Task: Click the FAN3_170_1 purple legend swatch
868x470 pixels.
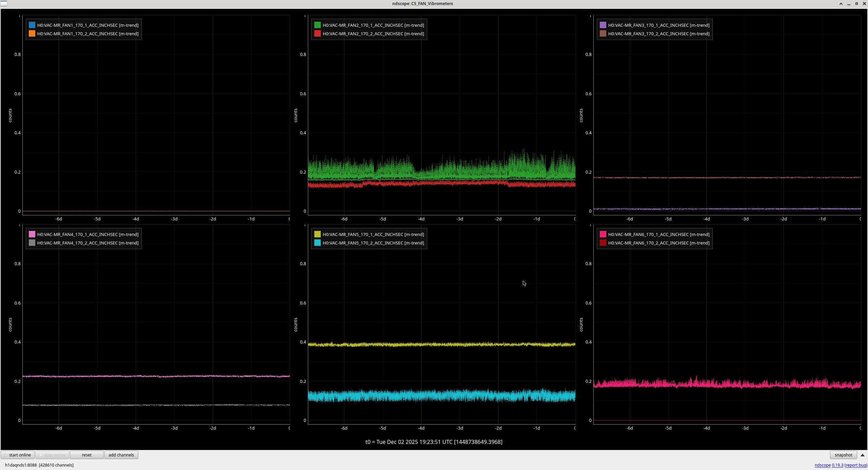Action: coord(603,25)
